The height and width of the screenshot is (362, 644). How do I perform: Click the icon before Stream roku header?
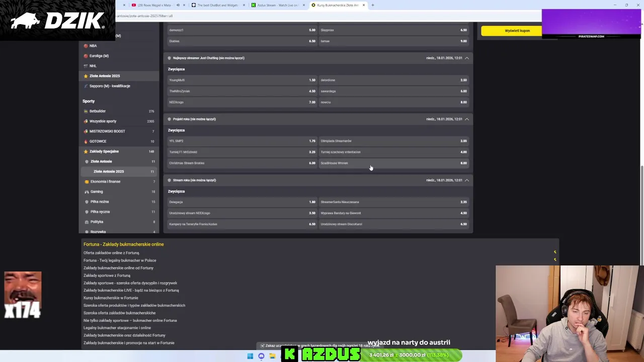[169, 180]
